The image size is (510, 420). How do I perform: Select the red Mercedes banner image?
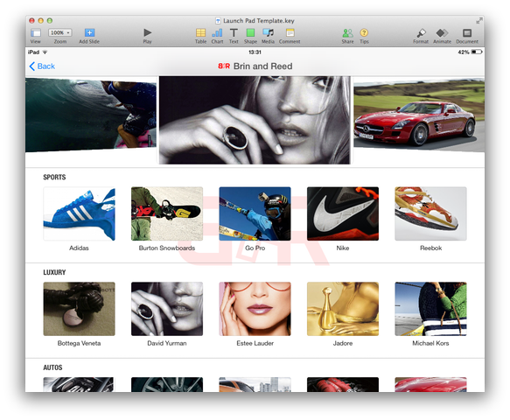coord(419,115)
